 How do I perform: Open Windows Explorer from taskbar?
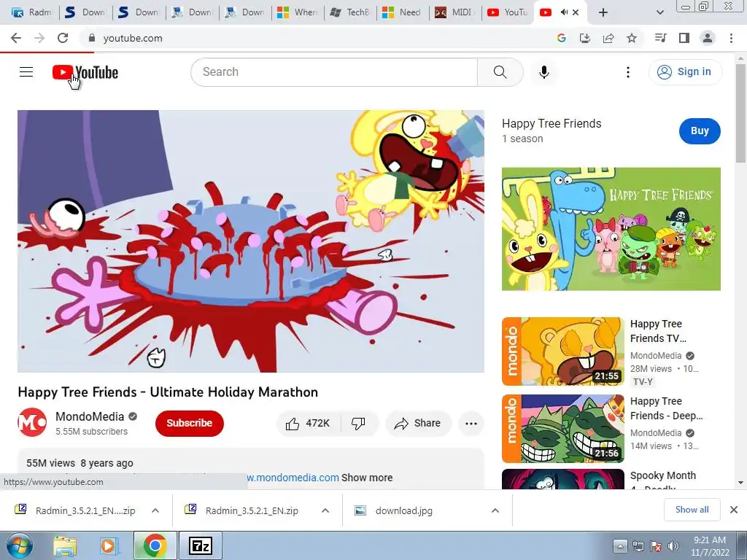65,545
